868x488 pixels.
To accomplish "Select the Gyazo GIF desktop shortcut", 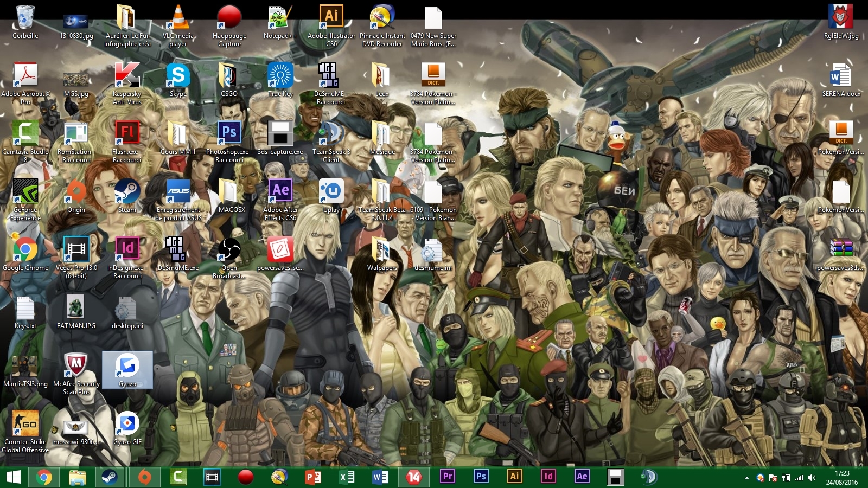I will point(127,428).
